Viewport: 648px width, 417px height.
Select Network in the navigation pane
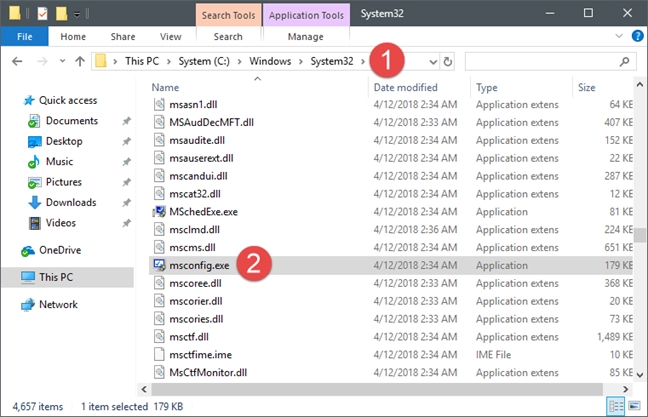point(58,305)
